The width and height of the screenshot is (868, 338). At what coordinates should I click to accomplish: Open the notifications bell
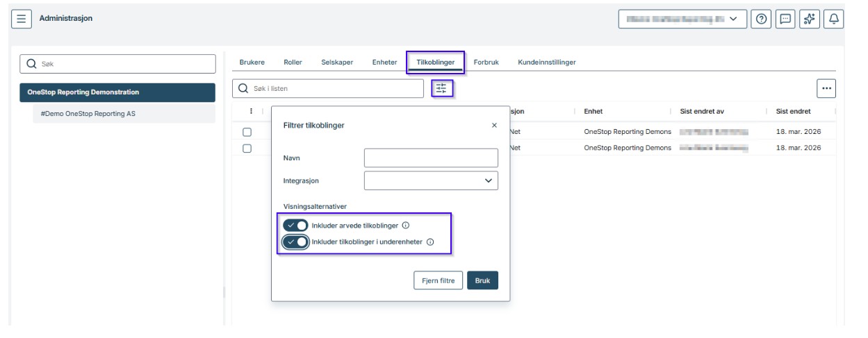tap(833, 19)
